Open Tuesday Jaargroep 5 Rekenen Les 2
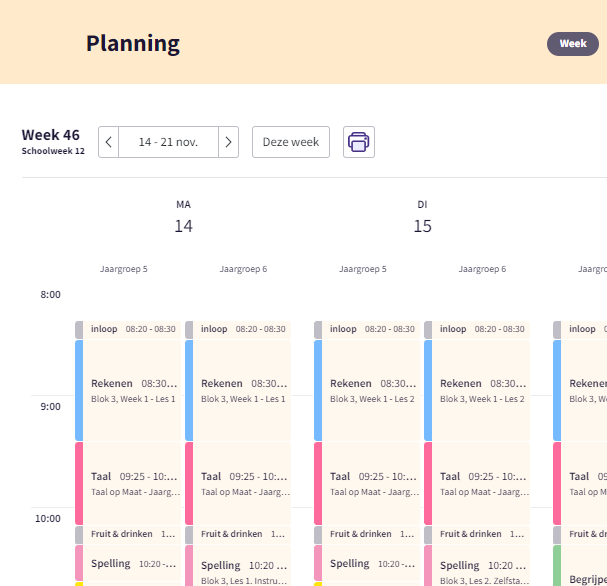607x586 pixels. [371, 390]
